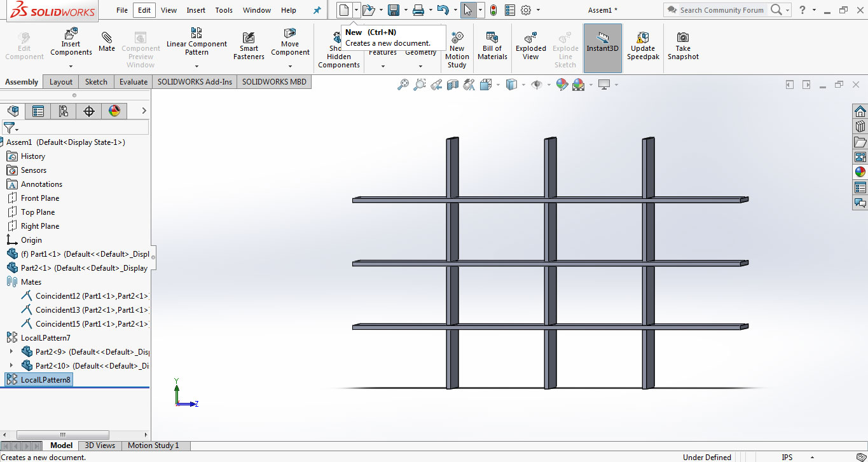Expand Insert Components dropdown arrow
This screenshot has width=868, height=462.
(x=71, y=67)
